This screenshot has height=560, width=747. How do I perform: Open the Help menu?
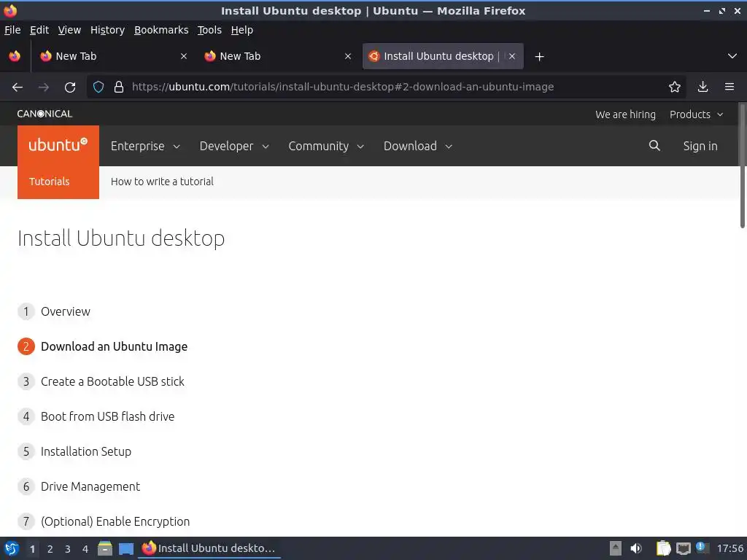242,30
